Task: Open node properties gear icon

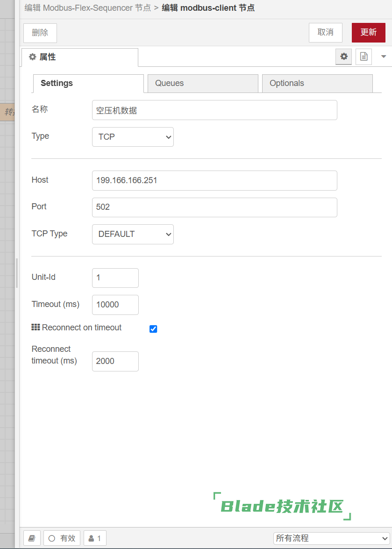Action: [x=344, y=57]
